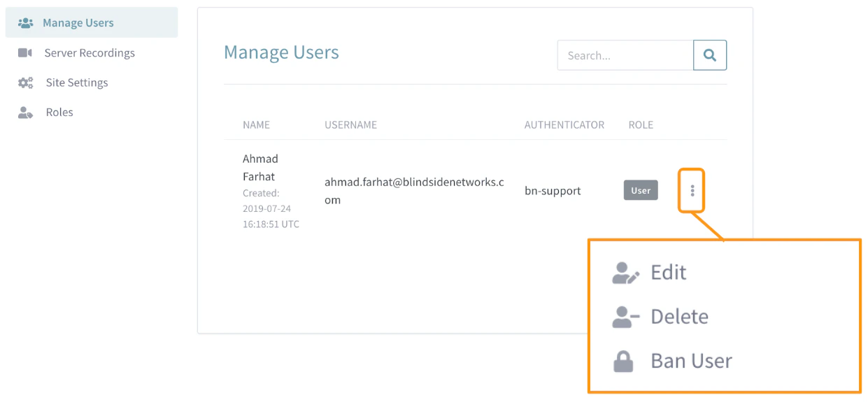Open the three-dot menu for Ahmad Farhat
The height and width of the screenshot is (402, 868).
692,190
